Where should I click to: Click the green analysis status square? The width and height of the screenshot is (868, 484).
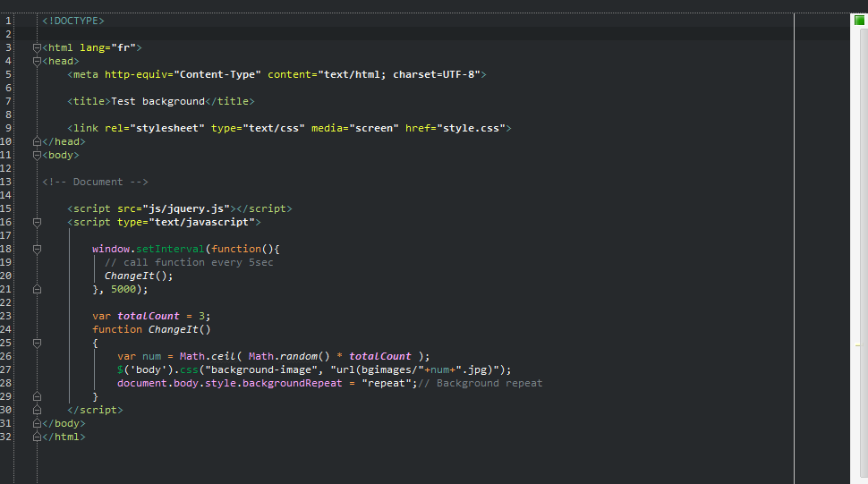coord(859,21)
